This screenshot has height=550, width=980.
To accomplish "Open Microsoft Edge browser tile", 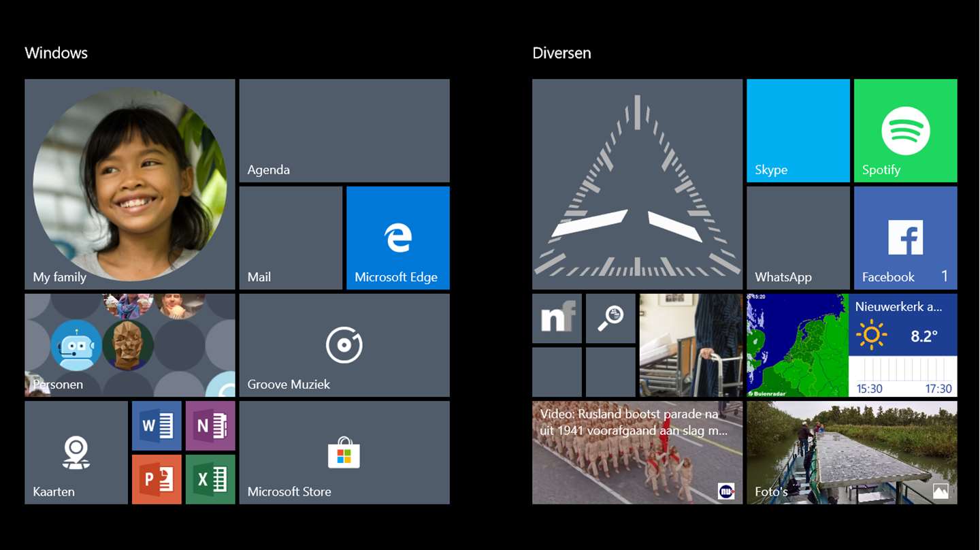I will pos(398,238).
